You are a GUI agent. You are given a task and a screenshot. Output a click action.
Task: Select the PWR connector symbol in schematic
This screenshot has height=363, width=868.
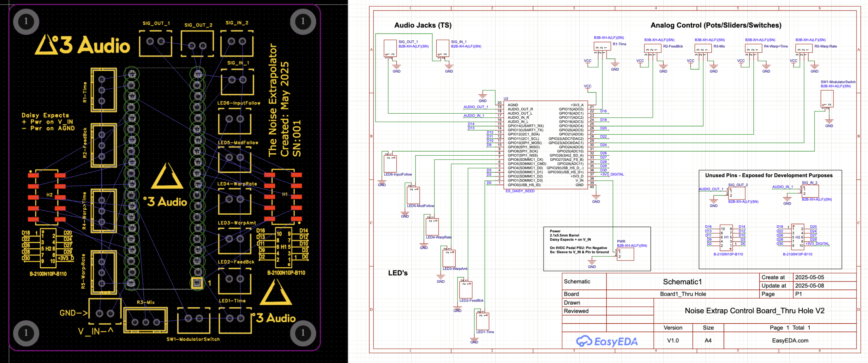click(x=625, y=254)
